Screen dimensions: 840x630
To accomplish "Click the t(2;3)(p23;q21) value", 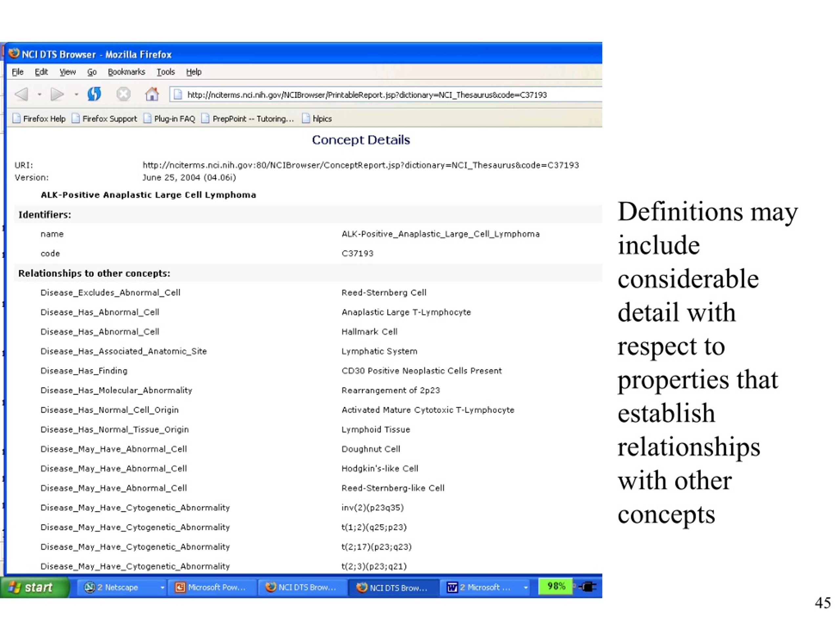I will [374, 566].
